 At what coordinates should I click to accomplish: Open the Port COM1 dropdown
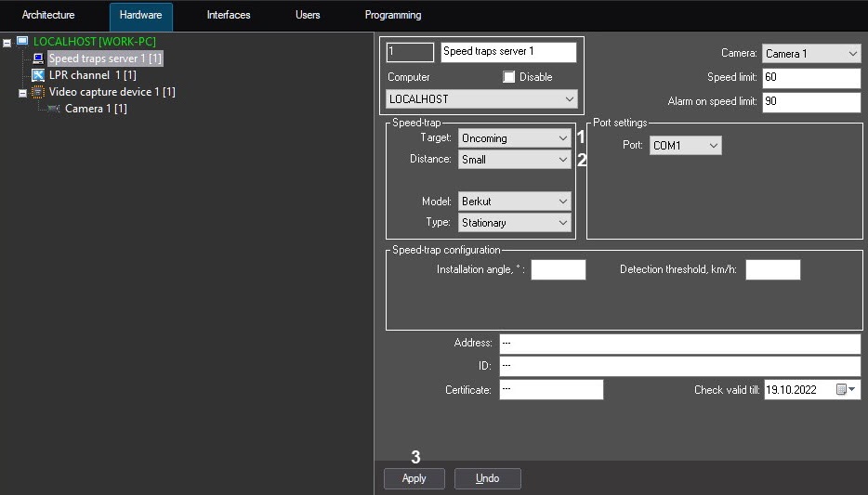point(686,146)
